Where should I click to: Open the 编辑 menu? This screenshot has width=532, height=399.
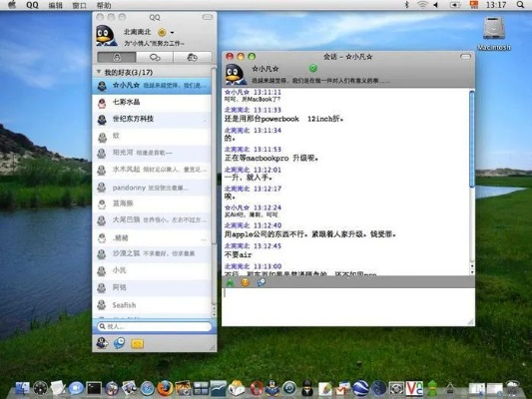(x=55, y=5)
